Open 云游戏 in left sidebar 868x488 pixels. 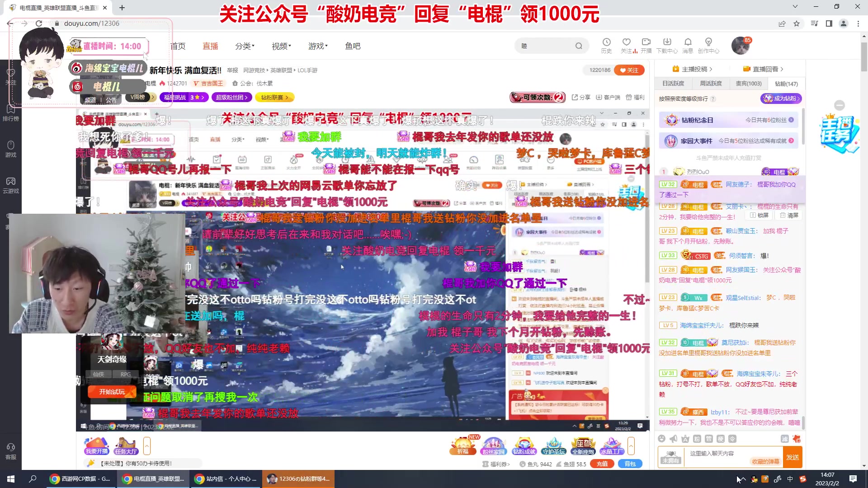[x=11, y=185]
